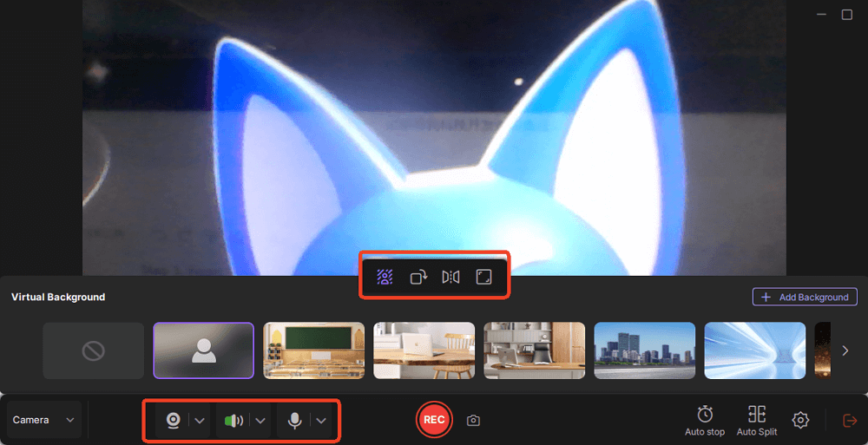Expand microphone options arrow
The width and height of the screenshot is (868, 445).
point(321,421)
